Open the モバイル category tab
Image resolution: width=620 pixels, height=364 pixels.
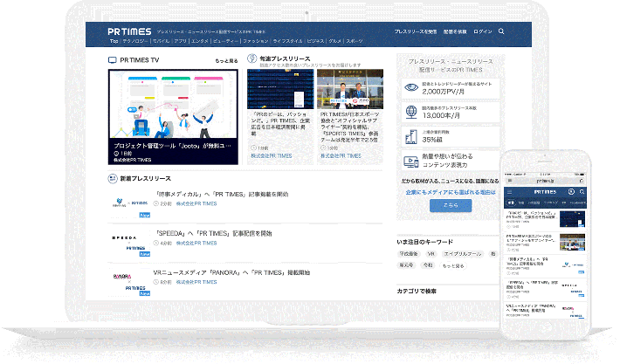[161, 41]
